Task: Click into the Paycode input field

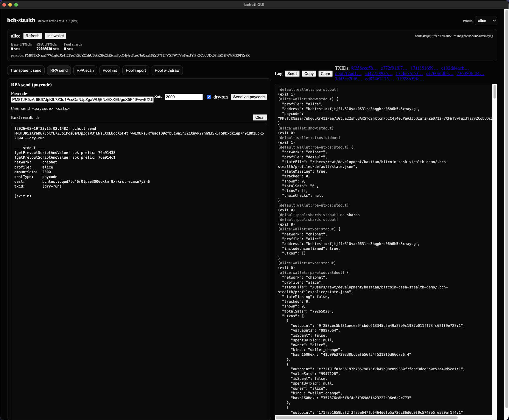Action: pyautogui.click(x=82, y=99)
